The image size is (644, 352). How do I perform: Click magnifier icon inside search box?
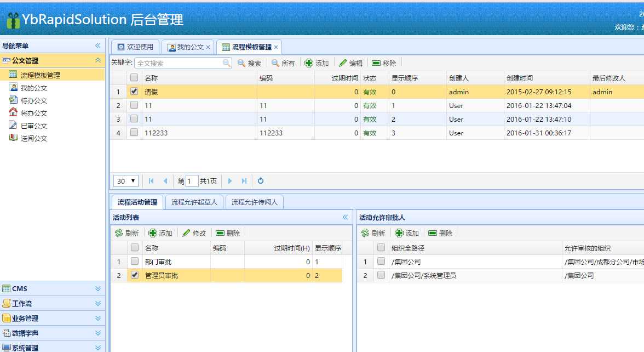(226, 63)
